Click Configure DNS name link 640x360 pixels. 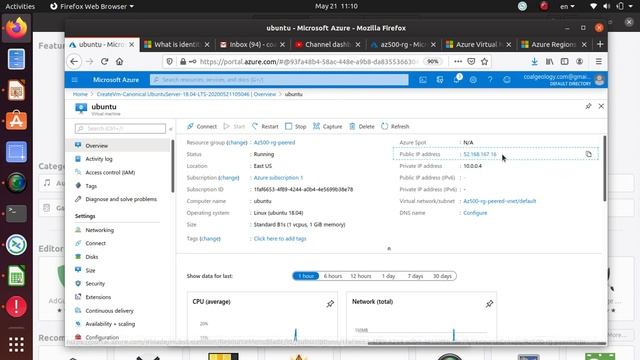[475, 213]
